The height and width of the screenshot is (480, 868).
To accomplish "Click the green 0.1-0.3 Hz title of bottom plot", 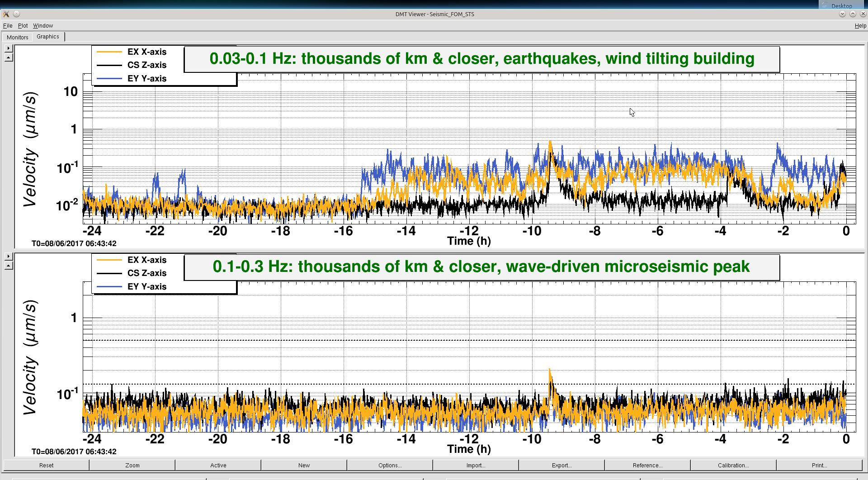I will (x=481, y=267).
